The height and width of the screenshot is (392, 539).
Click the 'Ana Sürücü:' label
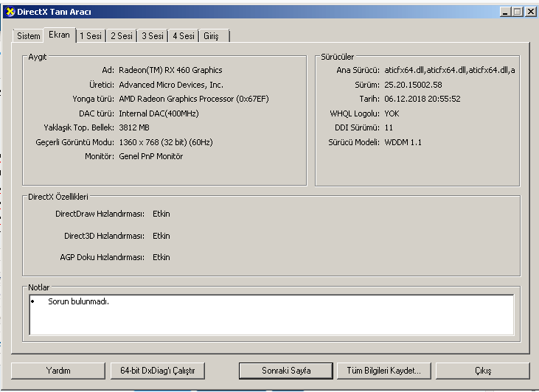click(358, 70)
